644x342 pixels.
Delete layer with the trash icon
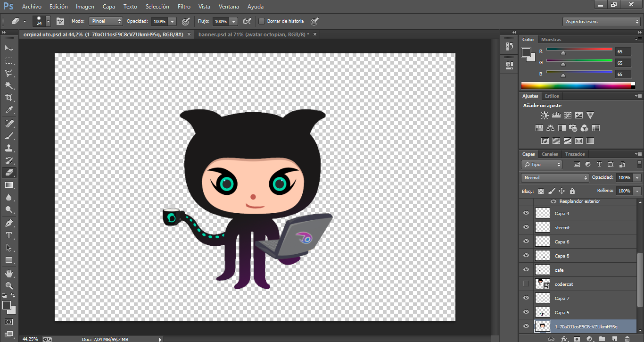[627, 339]
